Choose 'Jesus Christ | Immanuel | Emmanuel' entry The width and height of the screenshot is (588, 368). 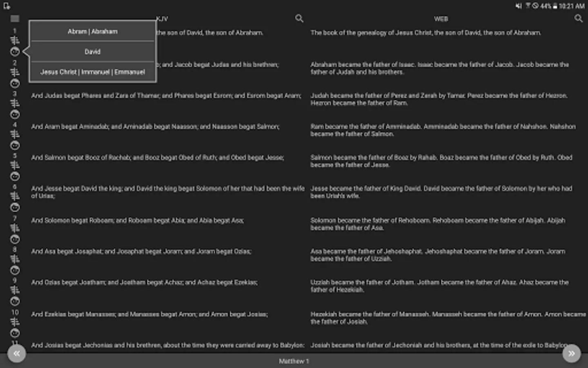click(93, 72)
